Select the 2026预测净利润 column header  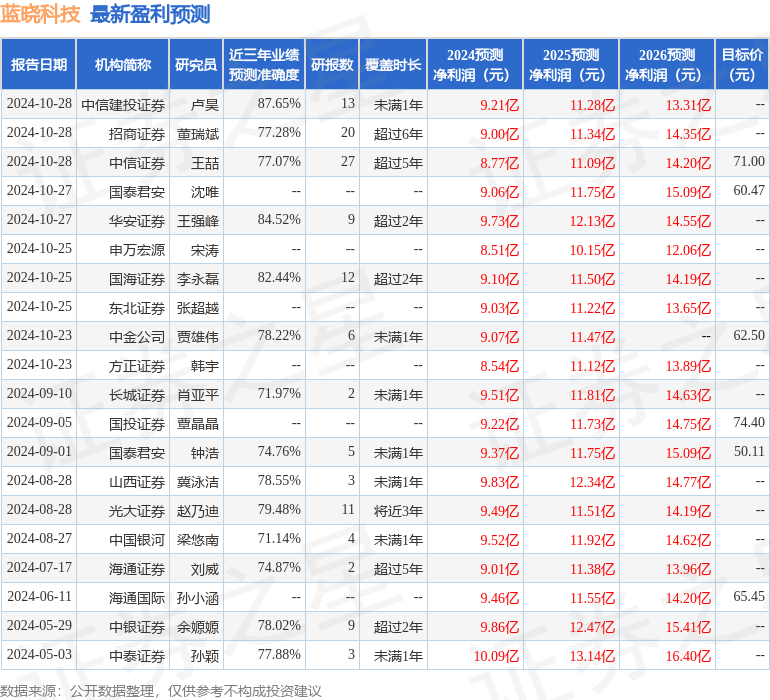667,64
